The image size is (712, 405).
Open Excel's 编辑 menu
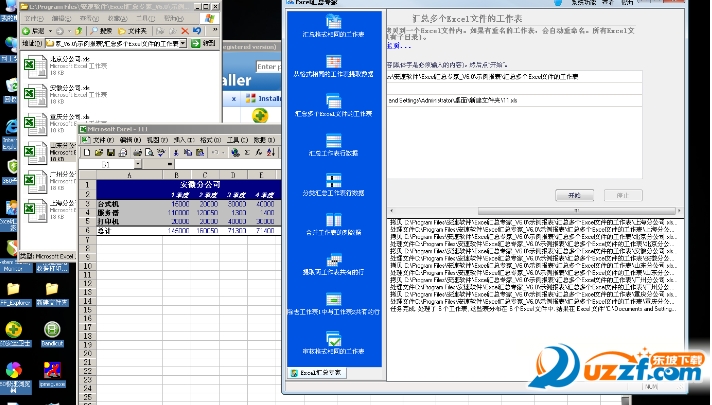pyautogui.click(x=130, y=140)
